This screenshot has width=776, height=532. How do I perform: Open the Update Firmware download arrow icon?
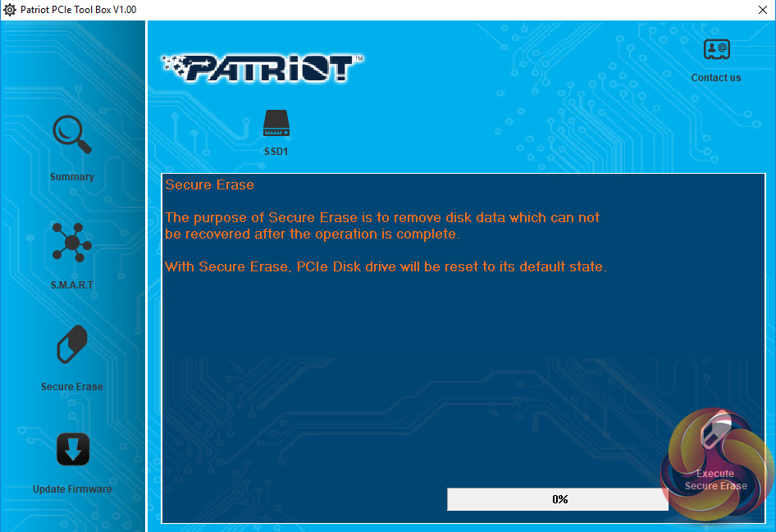click(x=73, y=449)
